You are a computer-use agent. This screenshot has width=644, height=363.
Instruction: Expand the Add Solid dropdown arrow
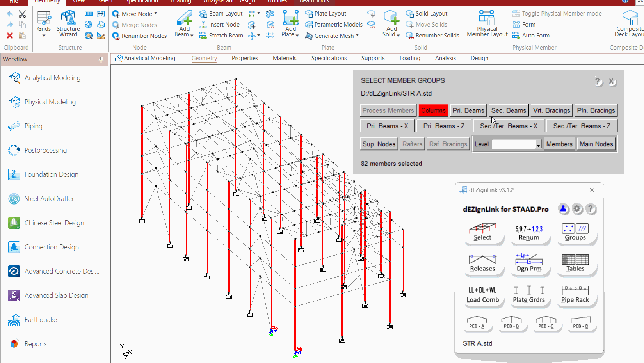tap(398, 35)
